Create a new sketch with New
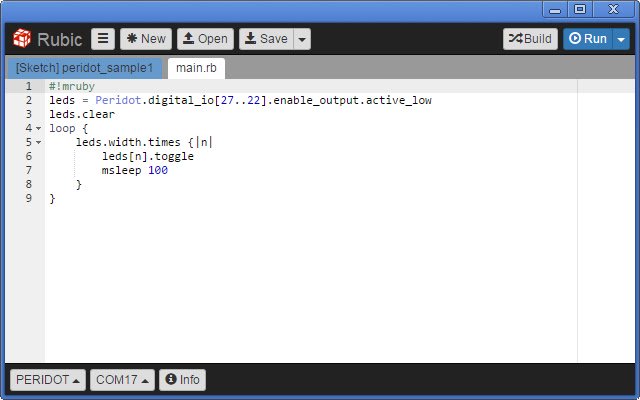 146,39
